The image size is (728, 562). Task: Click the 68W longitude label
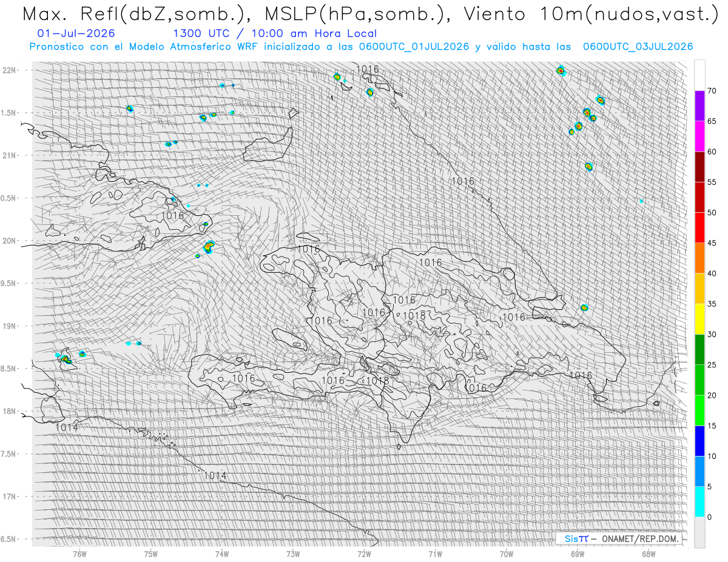649,554
